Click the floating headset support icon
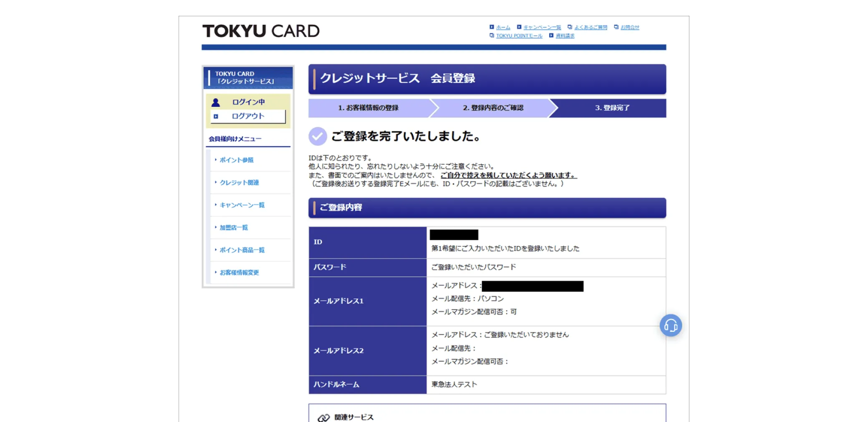868x422 pixels. (671, 325)
